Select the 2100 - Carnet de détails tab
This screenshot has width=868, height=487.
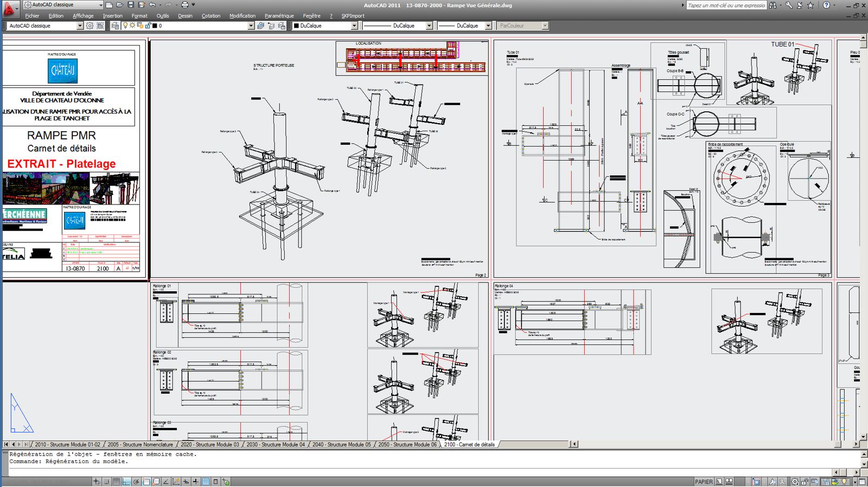469,444
